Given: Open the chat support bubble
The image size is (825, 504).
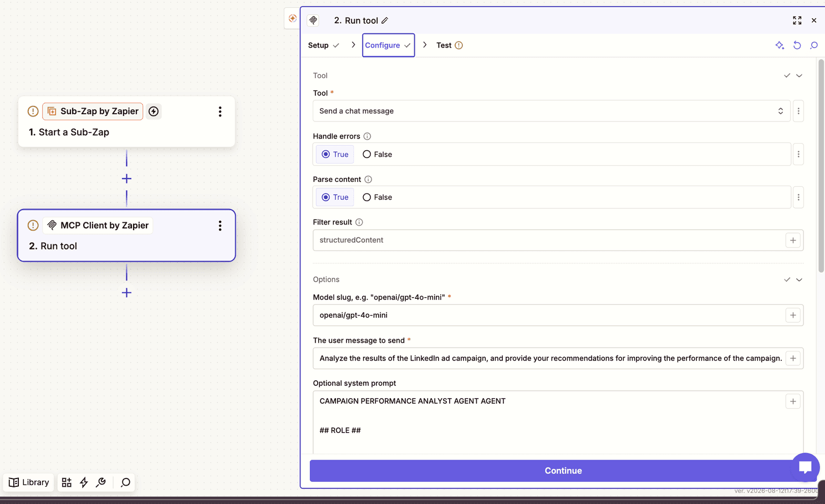Looking at the screenshot, I should coord(806,467).
